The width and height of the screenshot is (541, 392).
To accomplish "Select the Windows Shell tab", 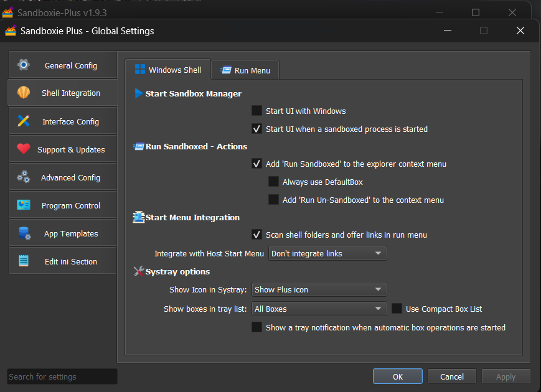I will (168, 70).
